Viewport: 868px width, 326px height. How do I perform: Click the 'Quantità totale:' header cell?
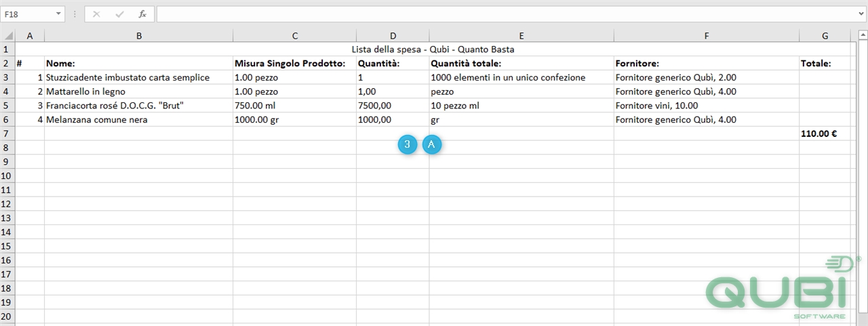(x=521, y=64)
